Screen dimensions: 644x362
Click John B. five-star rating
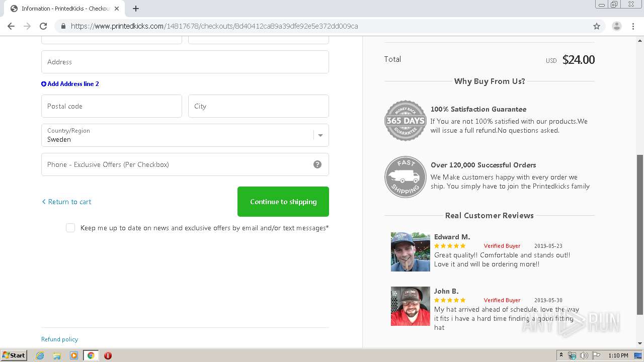pos(450,300)
